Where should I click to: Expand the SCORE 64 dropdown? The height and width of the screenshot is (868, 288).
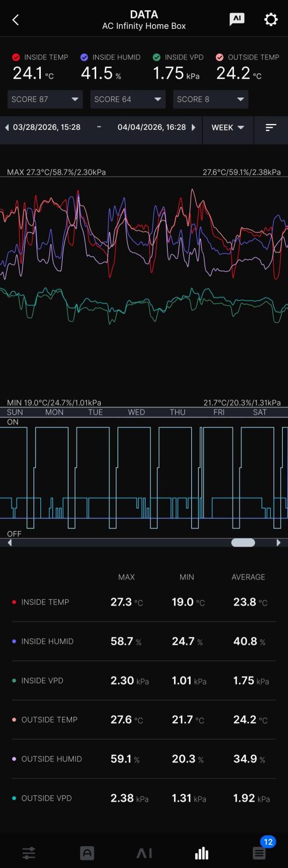[128, 99]
